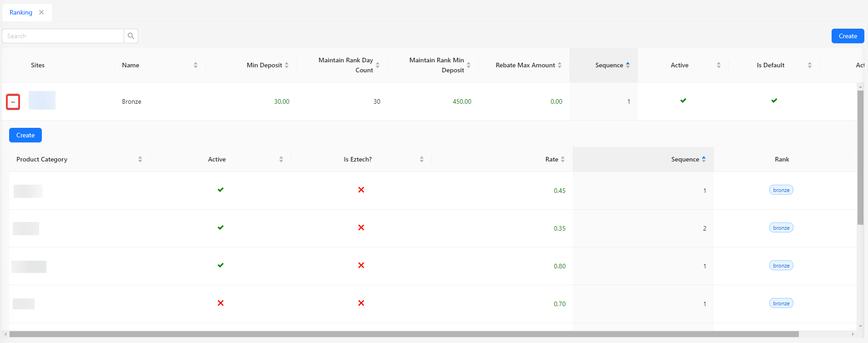Toggle Active red cross for 0.70 rate row
This screenshot has width=868, height=343.
tap(221, 303)
